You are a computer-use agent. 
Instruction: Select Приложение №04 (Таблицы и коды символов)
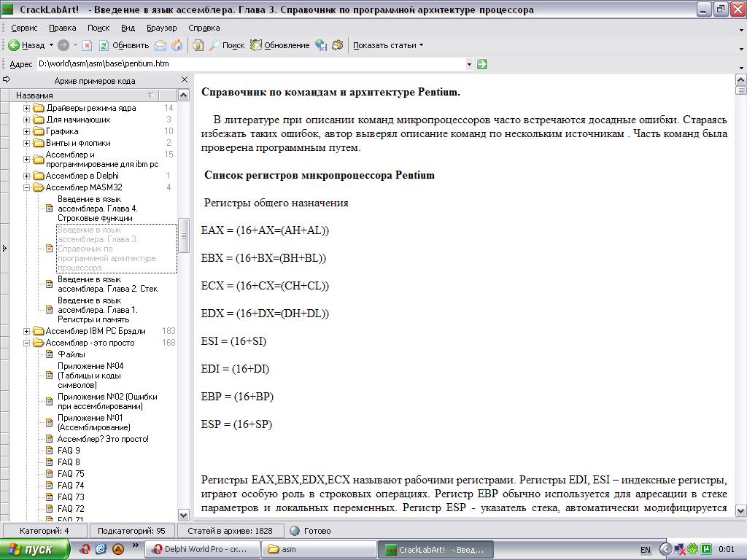90,376
